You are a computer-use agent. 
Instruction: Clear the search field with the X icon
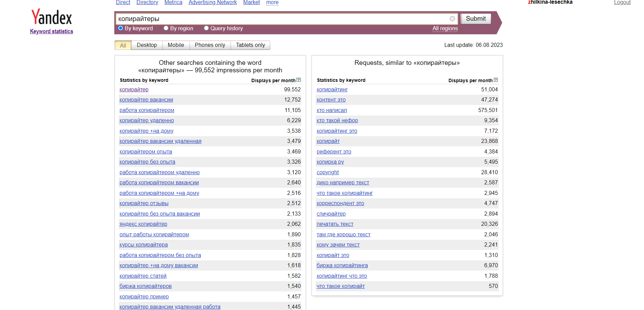tap(452, 19)
